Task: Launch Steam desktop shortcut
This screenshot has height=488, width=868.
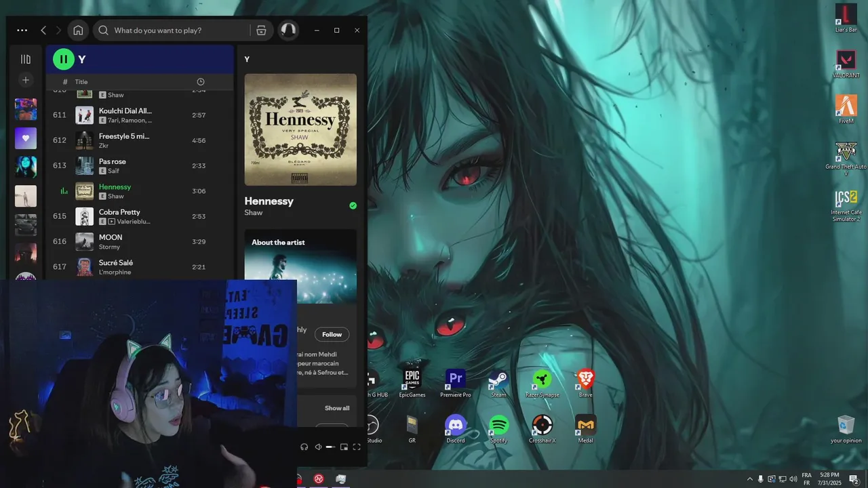Action: [x=498, y=384]
